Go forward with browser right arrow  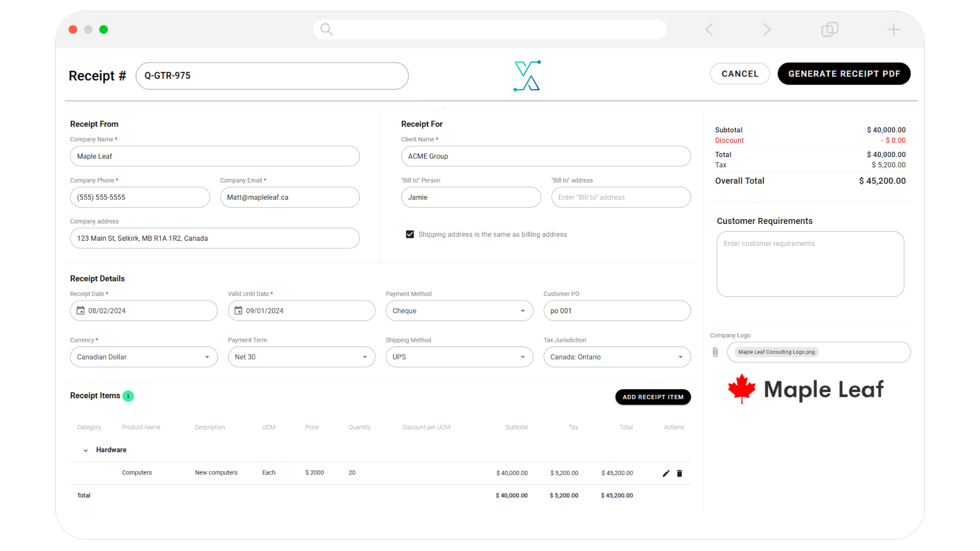pos(767,30)
